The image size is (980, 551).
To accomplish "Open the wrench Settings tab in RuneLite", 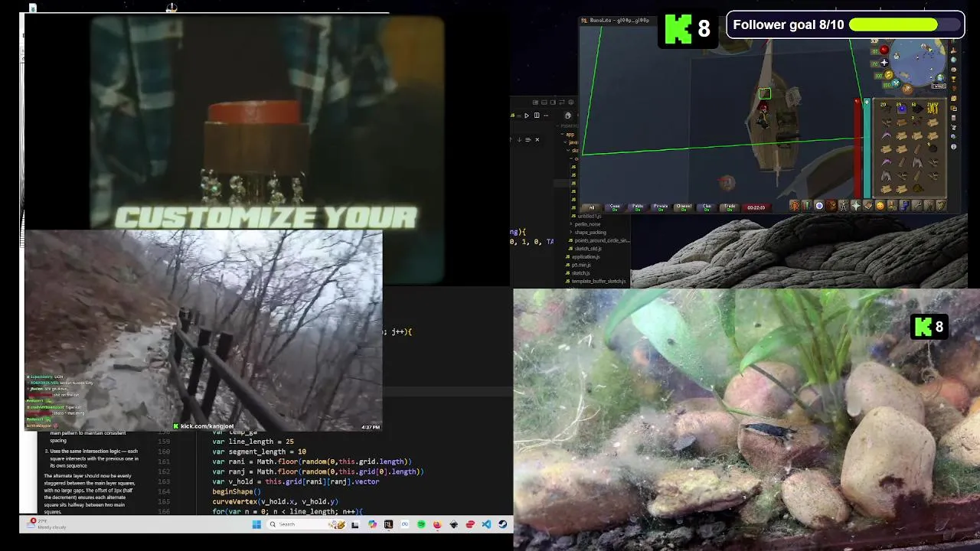I will (917, 205).
